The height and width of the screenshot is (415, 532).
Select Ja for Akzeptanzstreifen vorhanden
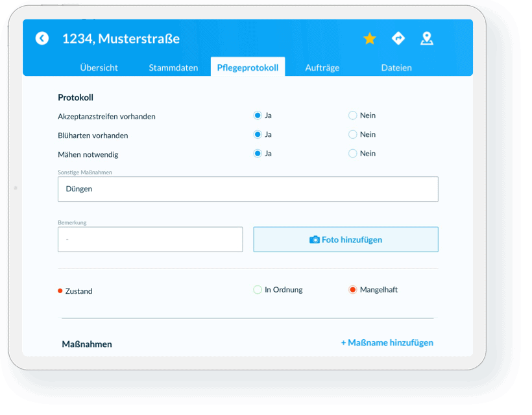(258, 115)
